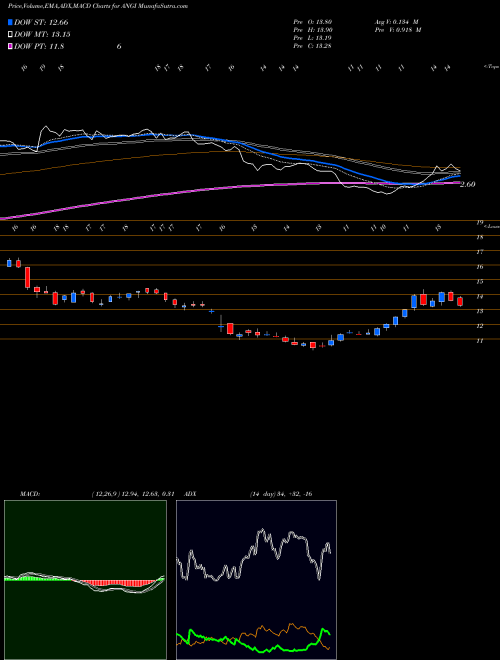Click the 11 price axis label
This screenshot has width=500, height=660.
[x=479, y=341]
